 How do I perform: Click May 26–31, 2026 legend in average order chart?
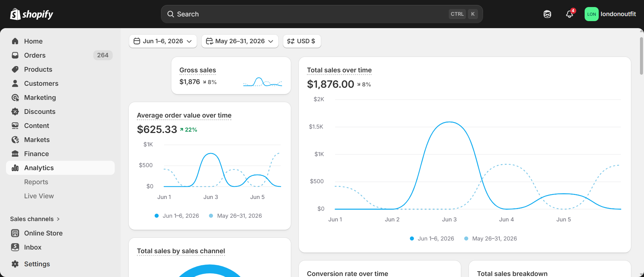pos(235,216)
